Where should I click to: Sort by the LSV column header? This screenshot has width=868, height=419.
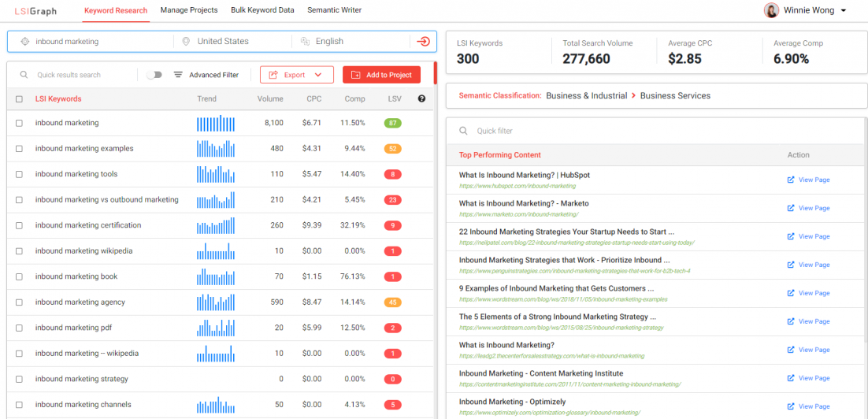pyautogui.click(x=395, y=99)
